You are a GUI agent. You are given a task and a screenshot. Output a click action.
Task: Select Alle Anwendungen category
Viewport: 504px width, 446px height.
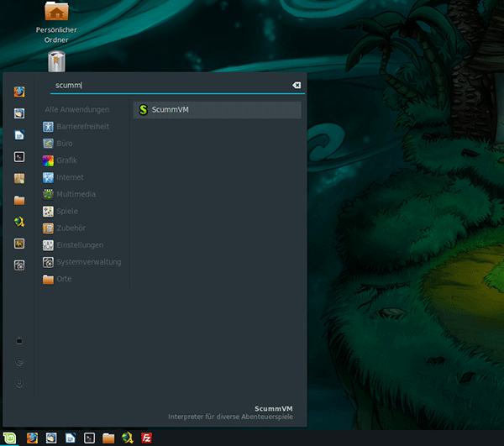pos(77,110)
